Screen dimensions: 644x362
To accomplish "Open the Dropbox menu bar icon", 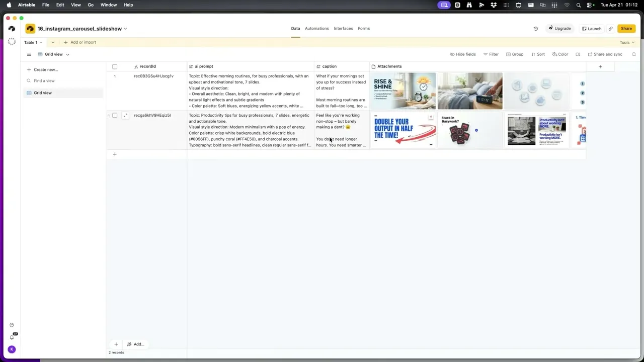I will 494,5.
